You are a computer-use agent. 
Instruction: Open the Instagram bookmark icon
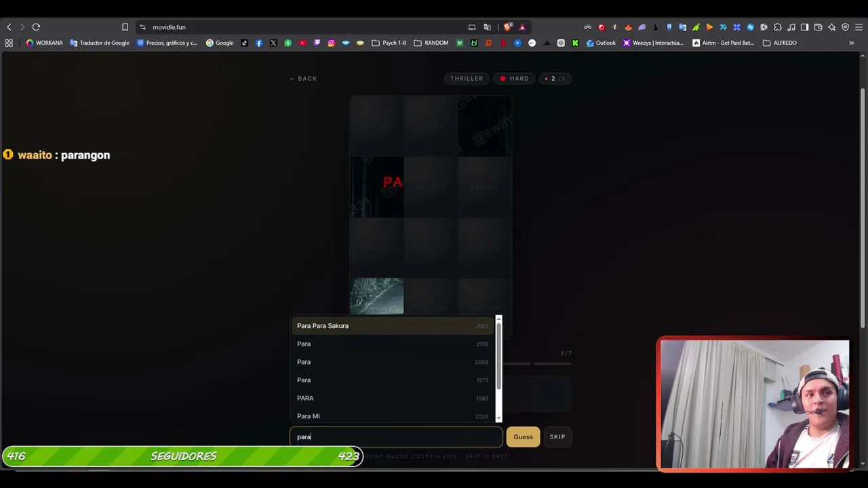(x=331, y=43)
